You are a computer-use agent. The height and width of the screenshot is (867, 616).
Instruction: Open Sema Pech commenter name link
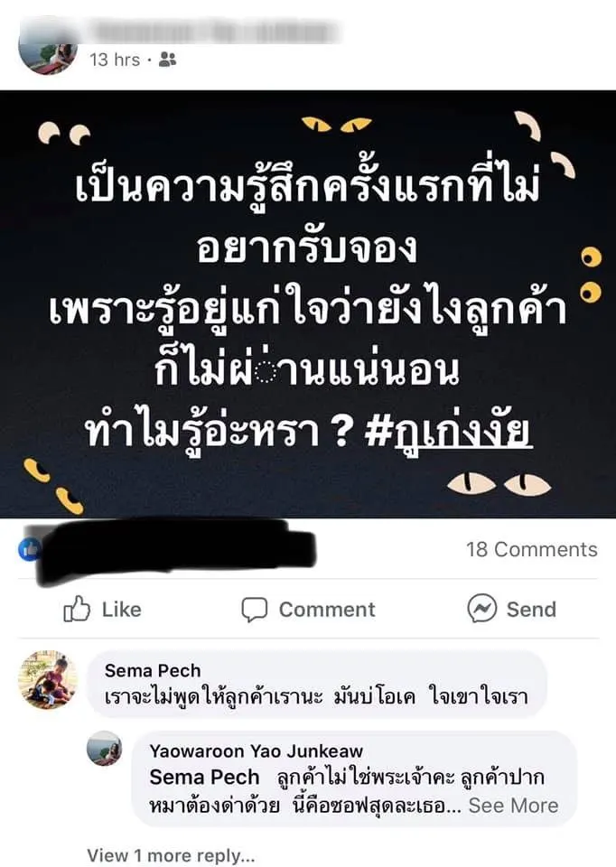(153, 671)
